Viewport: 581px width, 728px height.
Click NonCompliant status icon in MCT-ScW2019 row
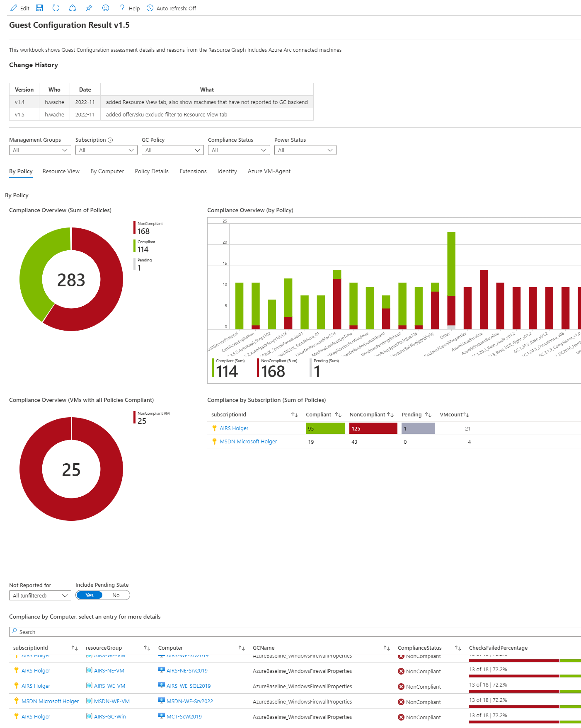(x=401, y=717)
